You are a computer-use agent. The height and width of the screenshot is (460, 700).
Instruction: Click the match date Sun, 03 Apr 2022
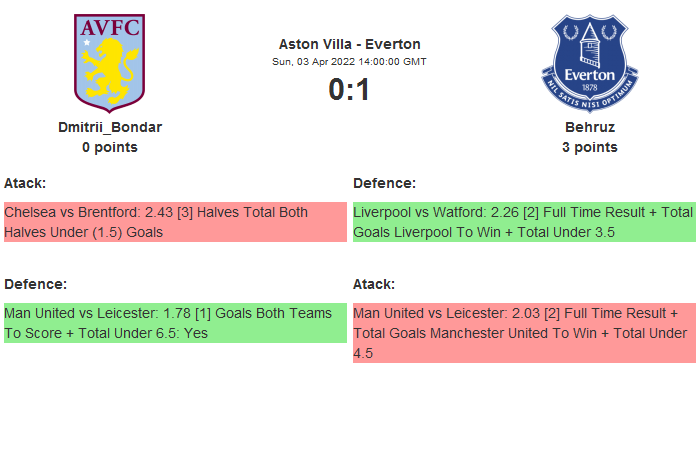[x=349, y=62]
